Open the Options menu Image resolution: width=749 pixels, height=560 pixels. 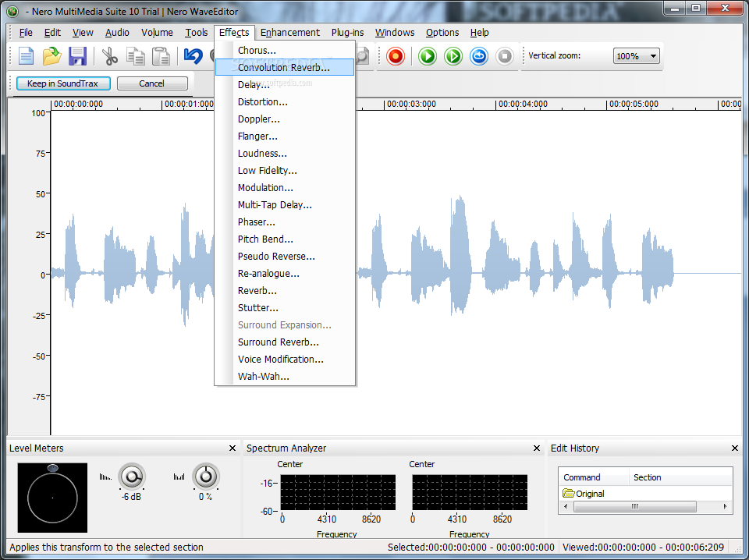(x=442, y=33)
